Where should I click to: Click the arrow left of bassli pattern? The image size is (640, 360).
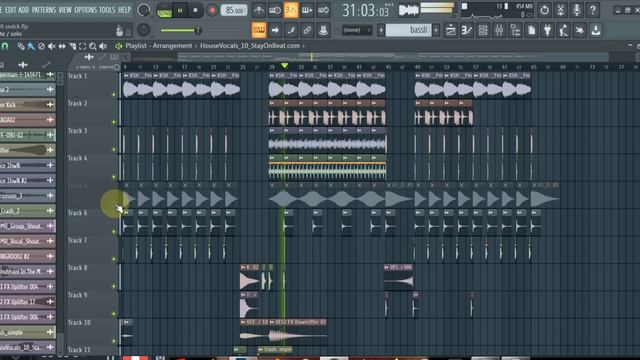tap(381, 30)
